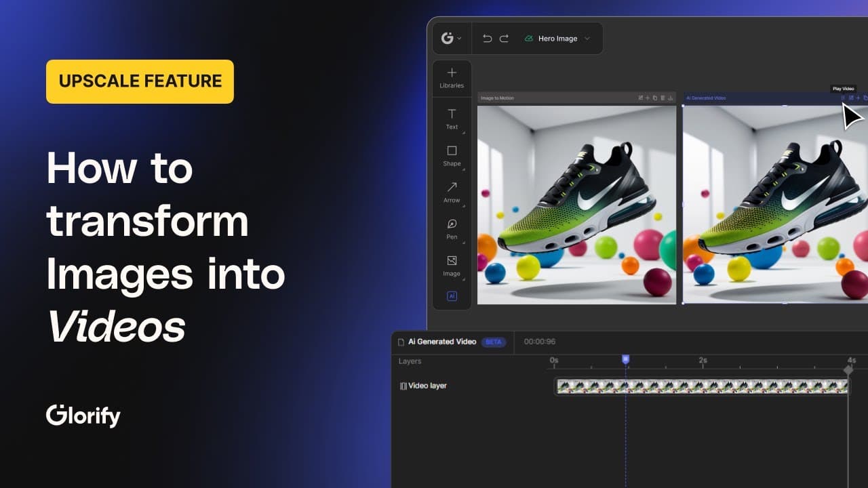Click the 2s mark on the timeline ruler
The height and width of the screenshot is (488, 868).
pyautogui.click(x=703, y=361)
